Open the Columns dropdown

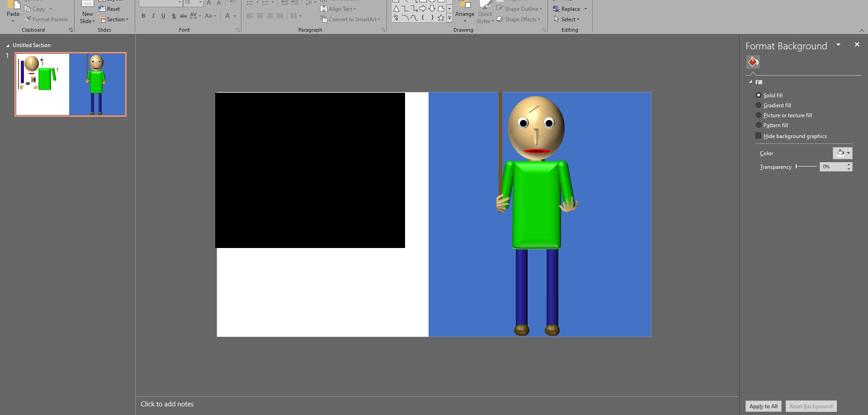[x=296, y=16]
